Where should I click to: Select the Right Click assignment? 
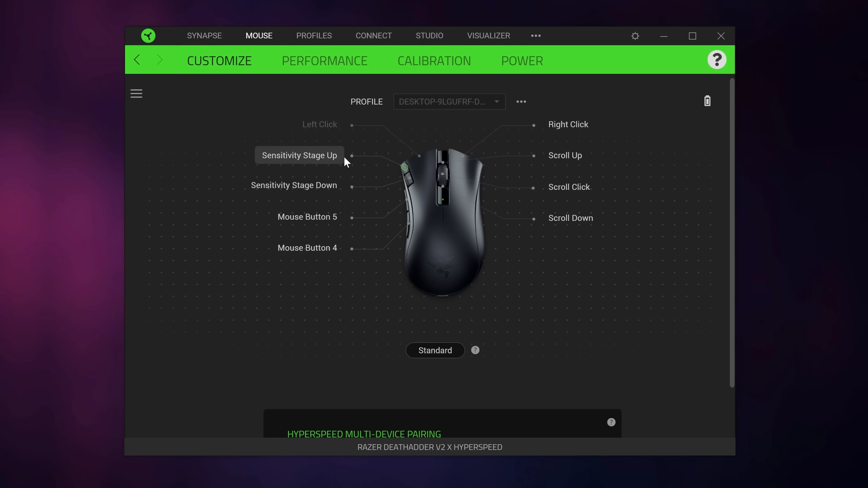pos(568,125)
